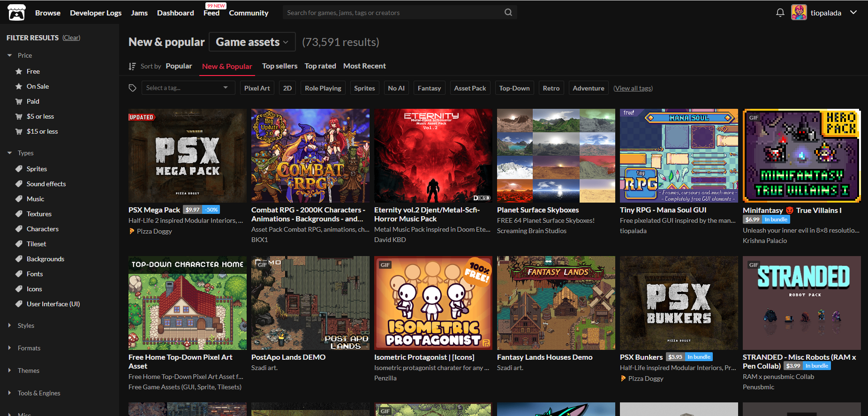This screenshot has width=868, height=416.
Task: Filter by Paid cart icon
Action: [19, 101]
